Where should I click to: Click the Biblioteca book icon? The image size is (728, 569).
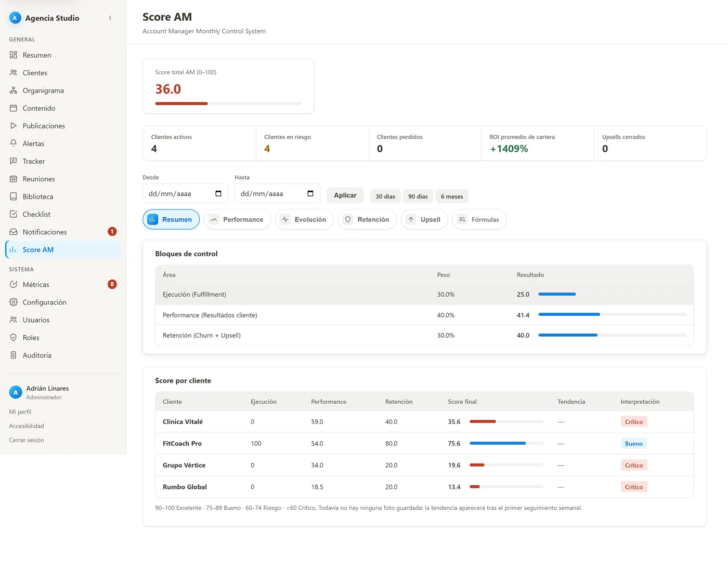pos(14,196)
